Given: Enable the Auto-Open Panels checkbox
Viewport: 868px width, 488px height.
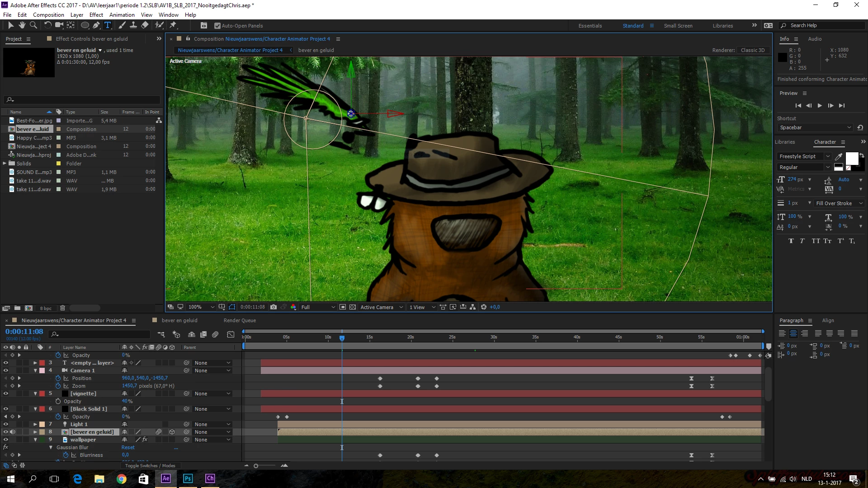Looking at the screenshot, I should [217, 26].
